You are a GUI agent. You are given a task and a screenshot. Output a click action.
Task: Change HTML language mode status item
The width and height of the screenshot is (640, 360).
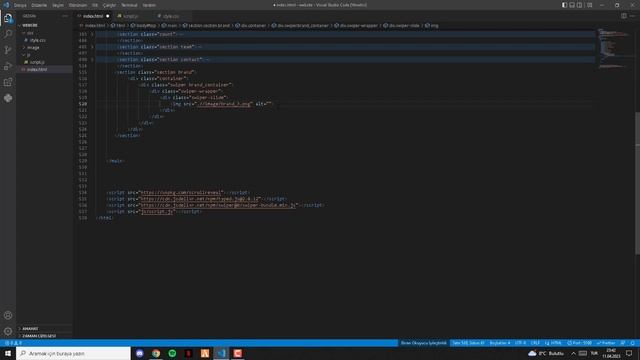tap(553, 343)
